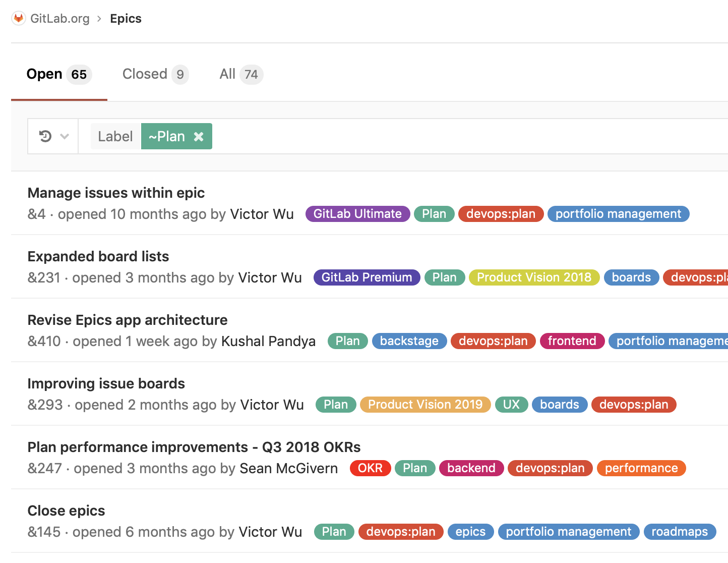Viewport: 728px width, 563px height.
Task: Open the Revise Epics app architecture epic
Action: pos(128,320)
